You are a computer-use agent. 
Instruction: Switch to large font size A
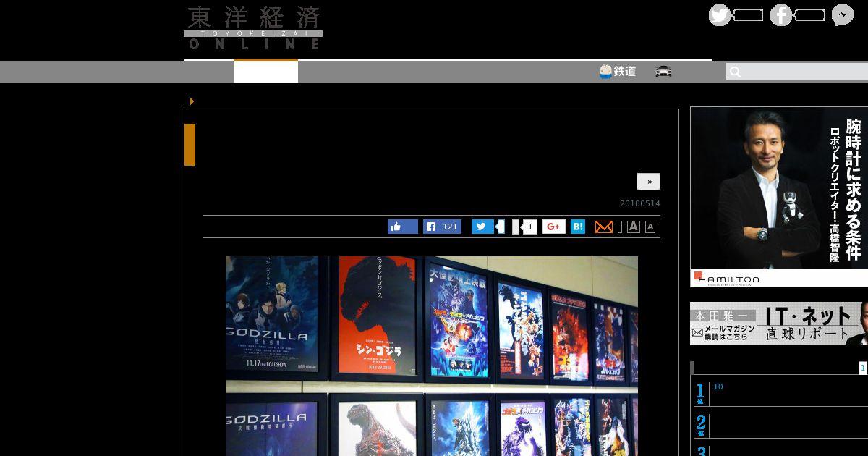(634, 227)
